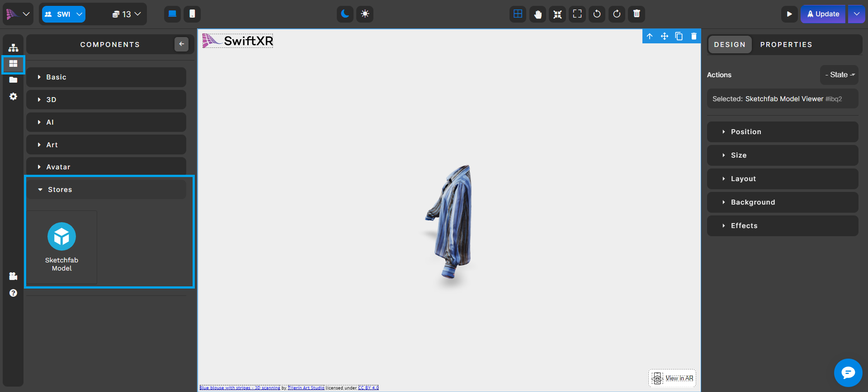Switch to dark mode moon icon
Screen dimensions: 868x392
345,14
